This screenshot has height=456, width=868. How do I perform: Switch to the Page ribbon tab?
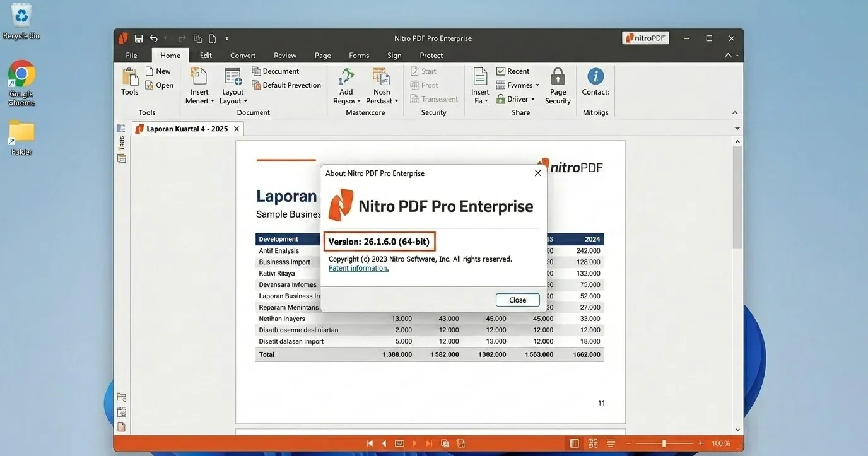(x=323, y=56)
